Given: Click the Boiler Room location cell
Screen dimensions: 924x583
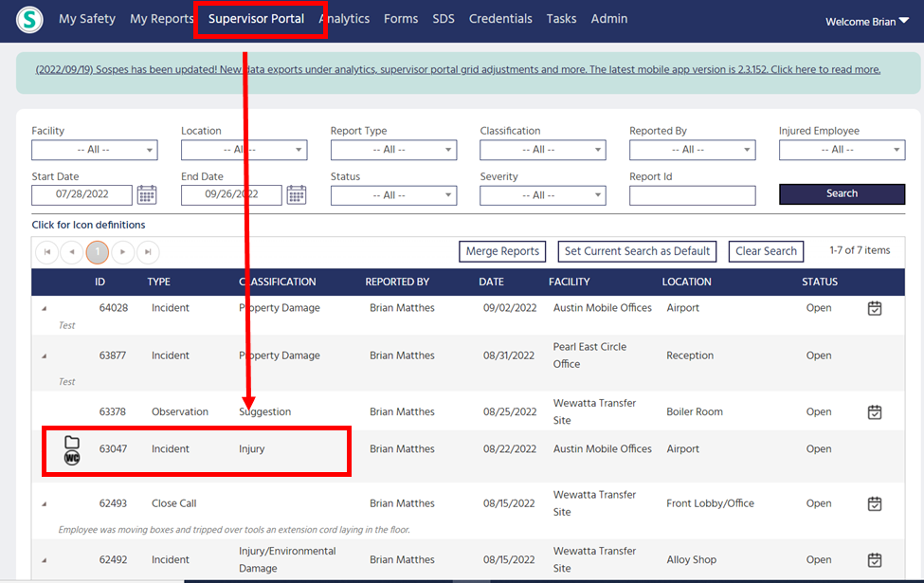Looking at the screenshot, I should pyautogui.click(x=694, y=411).
